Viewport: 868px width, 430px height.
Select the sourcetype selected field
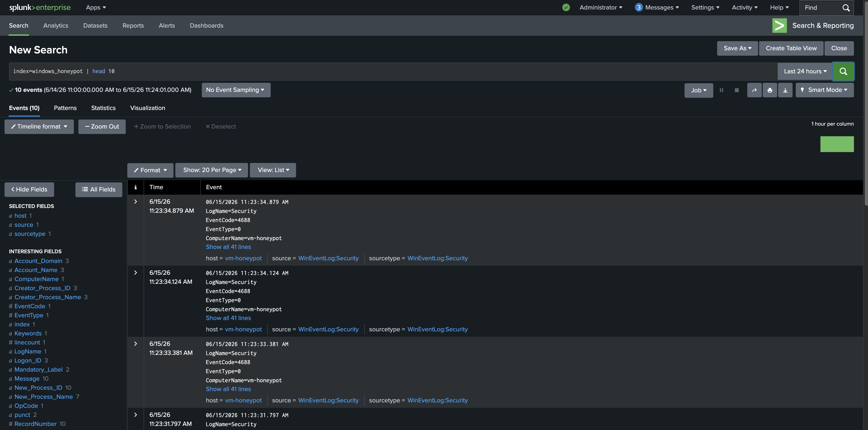point(30,234)
